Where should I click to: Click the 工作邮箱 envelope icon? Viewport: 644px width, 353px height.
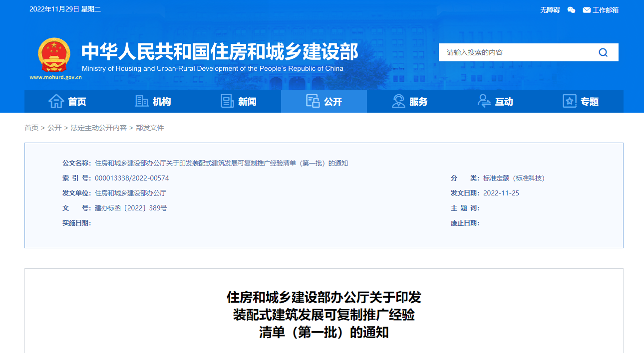coord(587,10)
